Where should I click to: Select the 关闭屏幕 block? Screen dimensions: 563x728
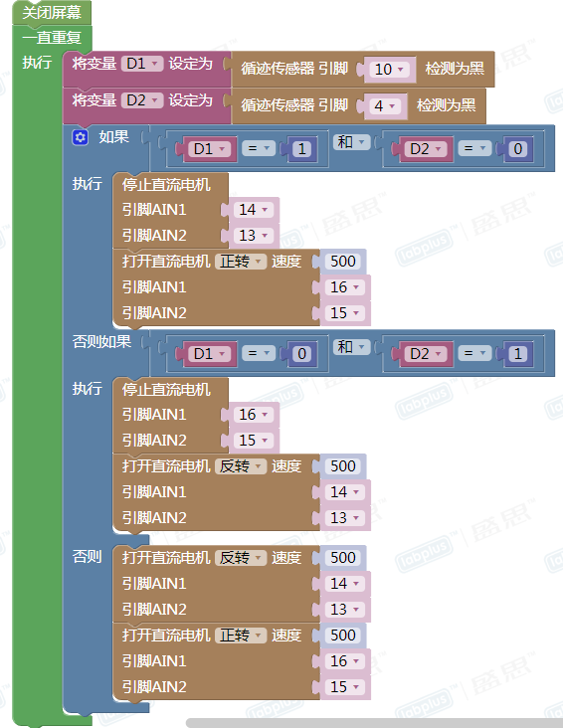52,13
